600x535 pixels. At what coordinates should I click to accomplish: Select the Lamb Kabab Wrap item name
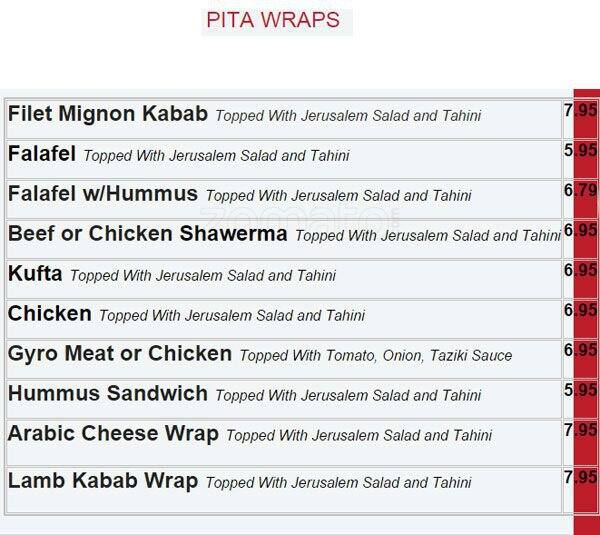pyautogui.click(x=102, y=481)
